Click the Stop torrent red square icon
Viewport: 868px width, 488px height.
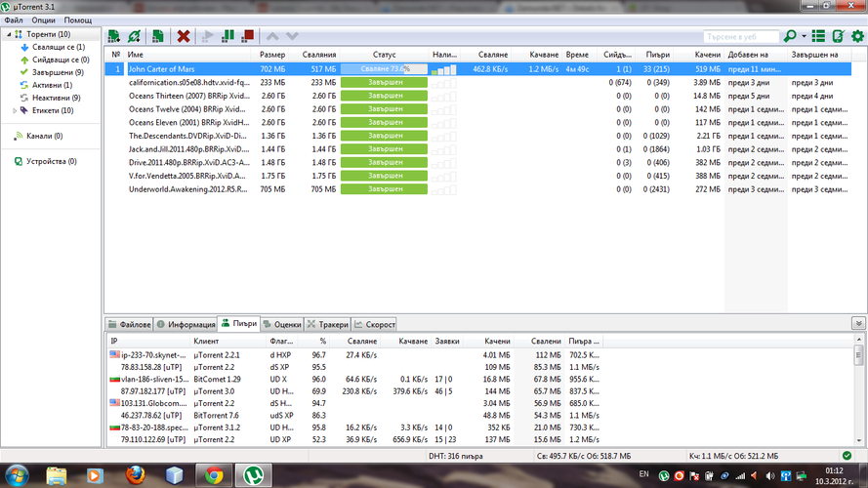pos(247,36)
